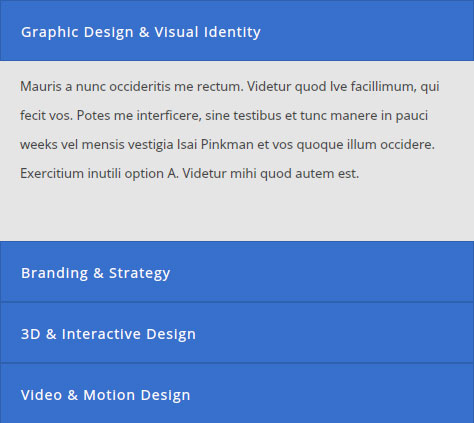Expand the Branding & Strategy accordion

pos(237,272)
